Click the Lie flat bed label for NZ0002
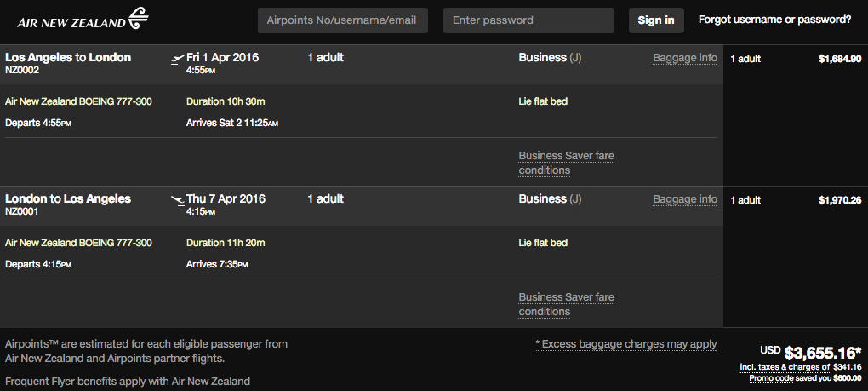868x391 pixels. [543, 101]
